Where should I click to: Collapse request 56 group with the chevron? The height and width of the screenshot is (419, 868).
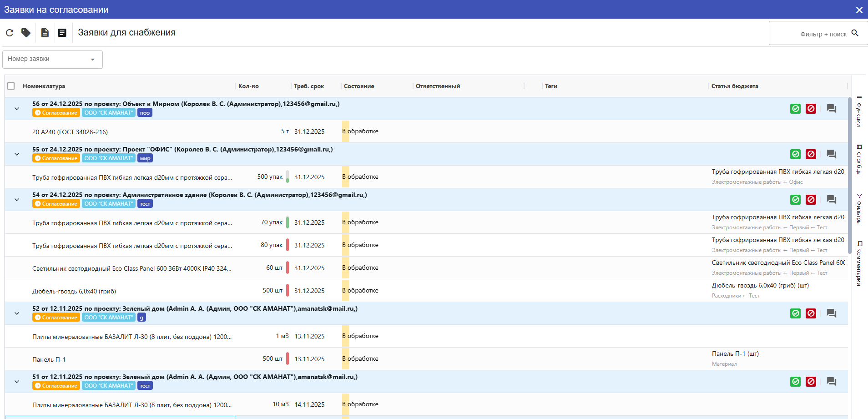(17, 109)
